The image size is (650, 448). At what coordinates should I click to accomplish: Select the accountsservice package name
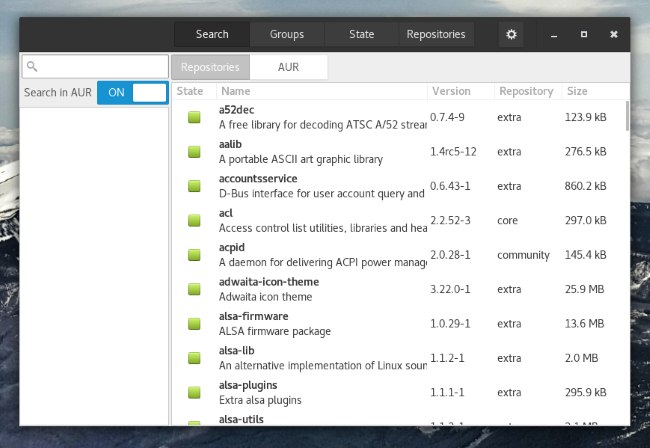point(258,179)
